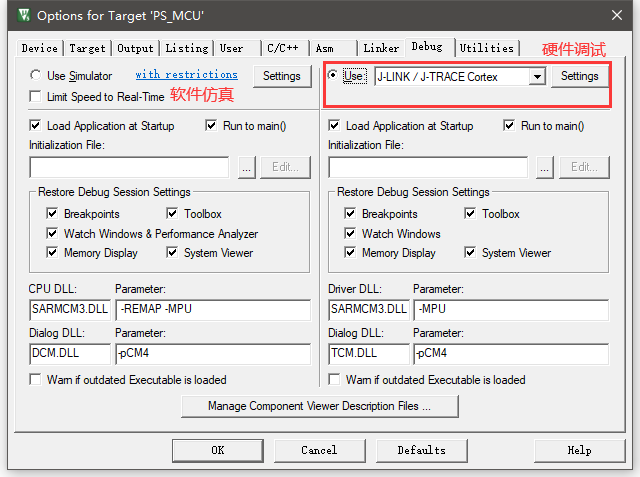This screenshot has width=640, height=477.
Task: Switch to the Target tab
Action: [87, 48]
